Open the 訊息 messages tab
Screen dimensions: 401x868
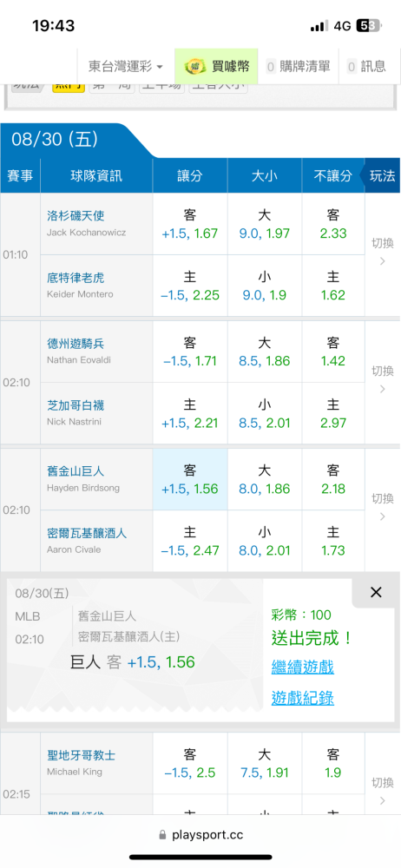pyautogui.click(x=366, y=67)
